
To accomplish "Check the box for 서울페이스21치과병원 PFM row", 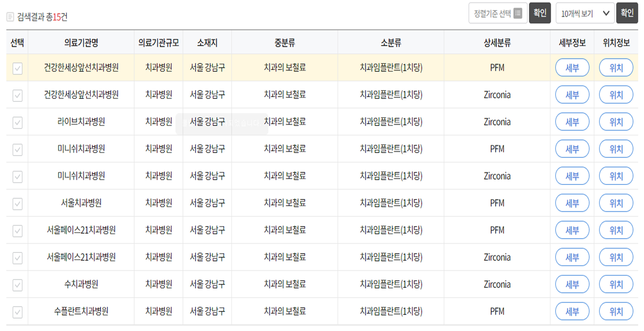I will click(x=17, y=231).
